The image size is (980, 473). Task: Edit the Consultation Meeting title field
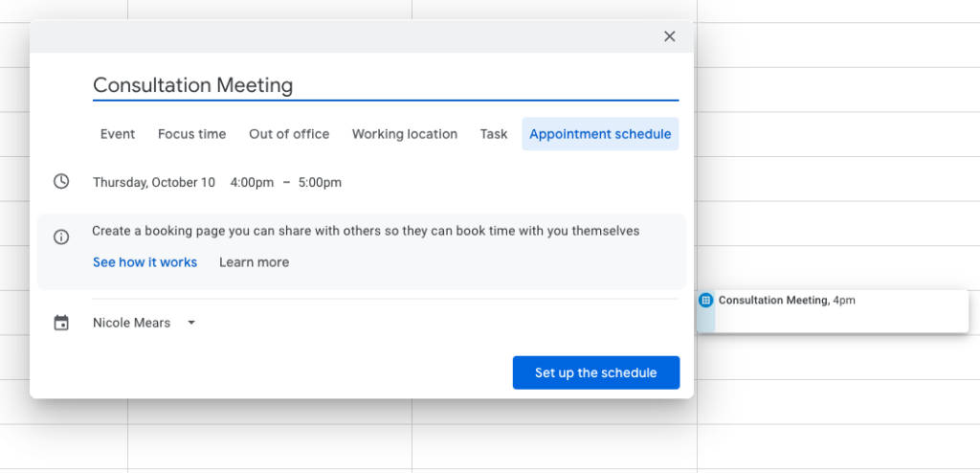click(385, 85)
